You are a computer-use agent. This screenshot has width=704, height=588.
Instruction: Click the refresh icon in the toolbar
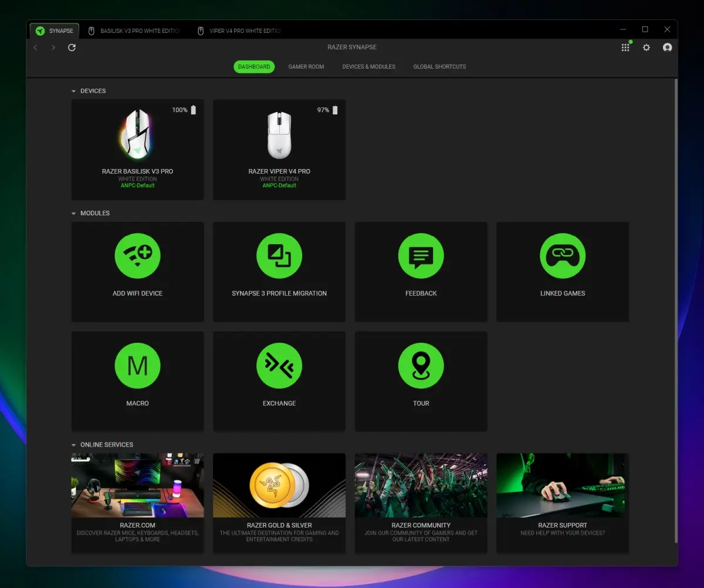72,48
